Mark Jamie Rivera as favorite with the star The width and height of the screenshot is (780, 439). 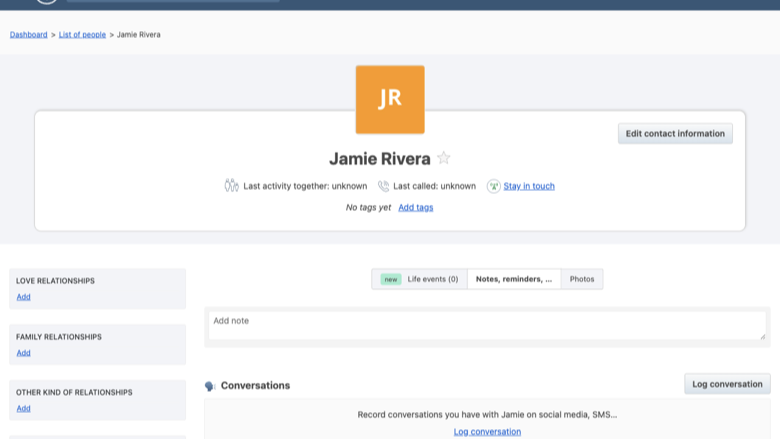443,158
